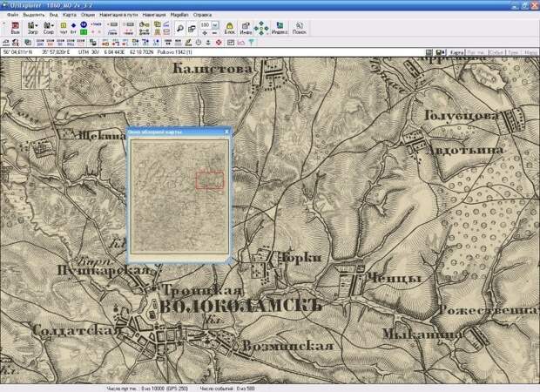Click the clock icon in second toolbar
Viewport: 540px width, 392px height.
[x=199, y=43]
